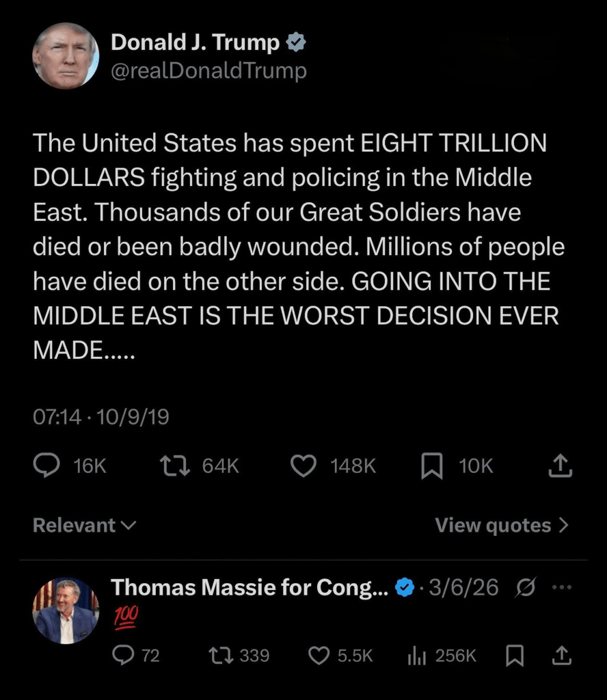Share the main post via upload icon
The image size is (607, 700).
[x=560, y=466]
